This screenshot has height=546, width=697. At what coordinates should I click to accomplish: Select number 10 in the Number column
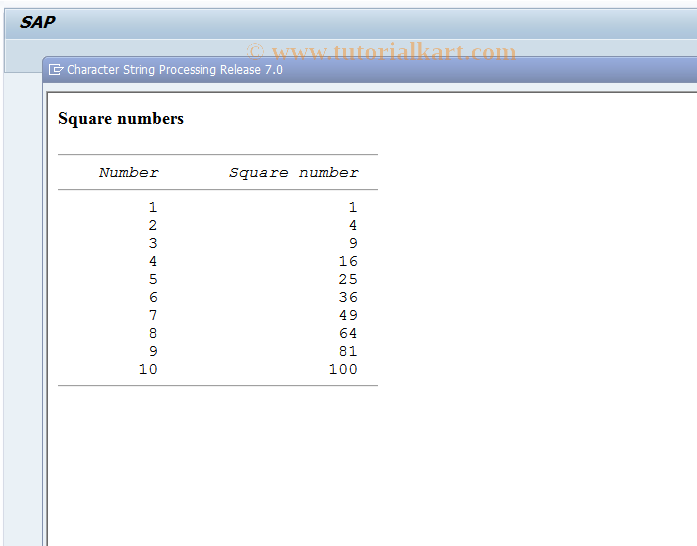click(148, 369)
